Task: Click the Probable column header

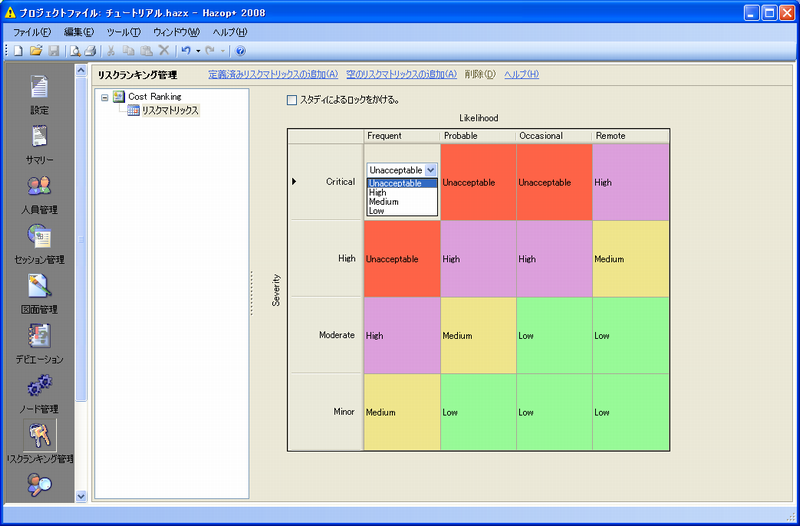Action: [478, 136]
